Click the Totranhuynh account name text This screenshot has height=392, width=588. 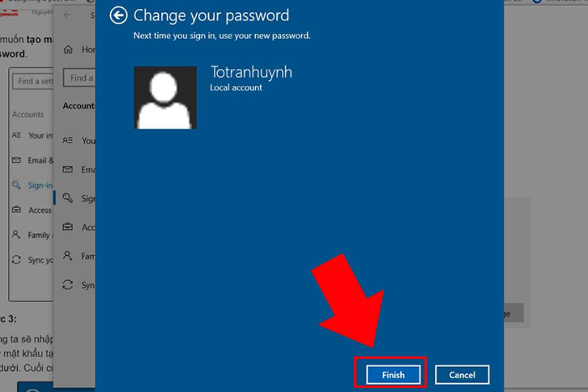click(x=251, y=72)
